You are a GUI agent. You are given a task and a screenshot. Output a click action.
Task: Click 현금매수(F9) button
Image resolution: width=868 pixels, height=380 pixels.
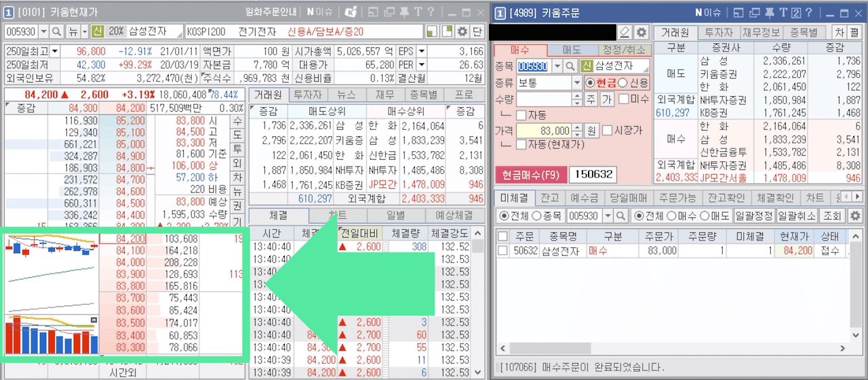click(x=530, y=175)
